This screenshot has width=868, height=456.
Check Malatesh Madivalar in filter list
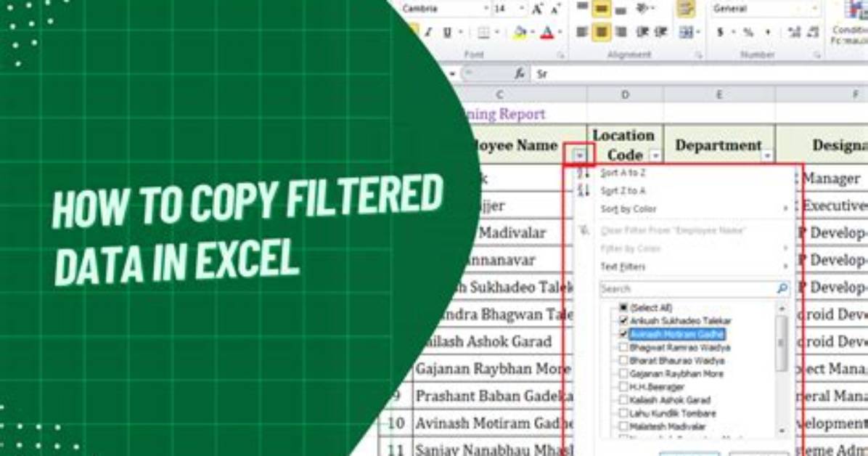coord(623,427)
